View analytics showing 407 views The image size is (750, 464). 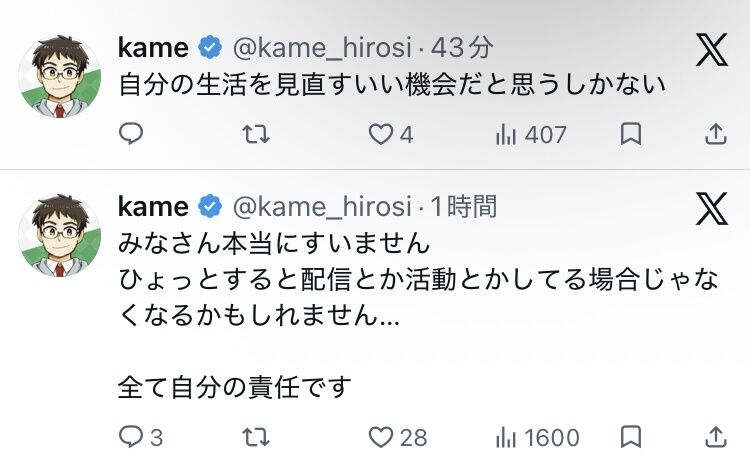[531, 134]
